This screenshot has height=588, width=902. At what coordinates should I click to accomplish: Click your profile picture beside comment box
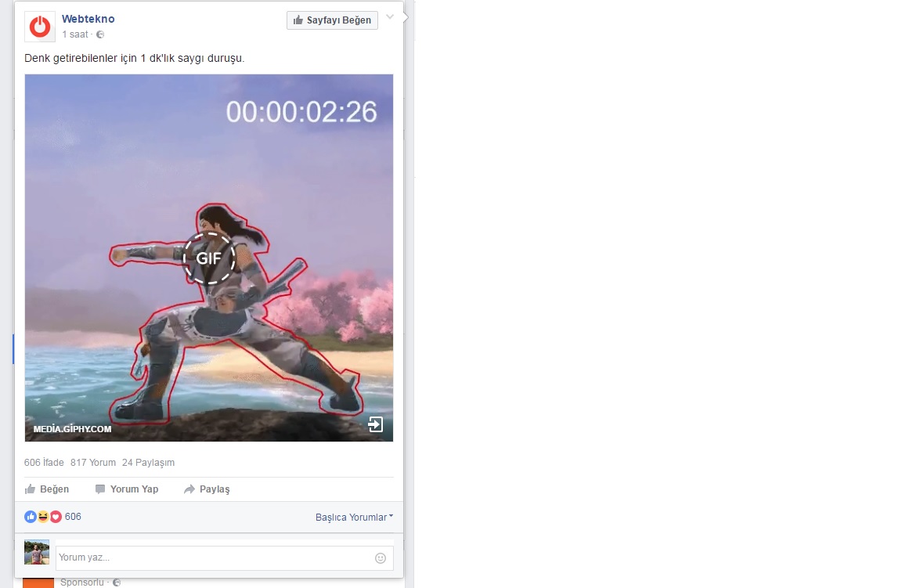37,552
